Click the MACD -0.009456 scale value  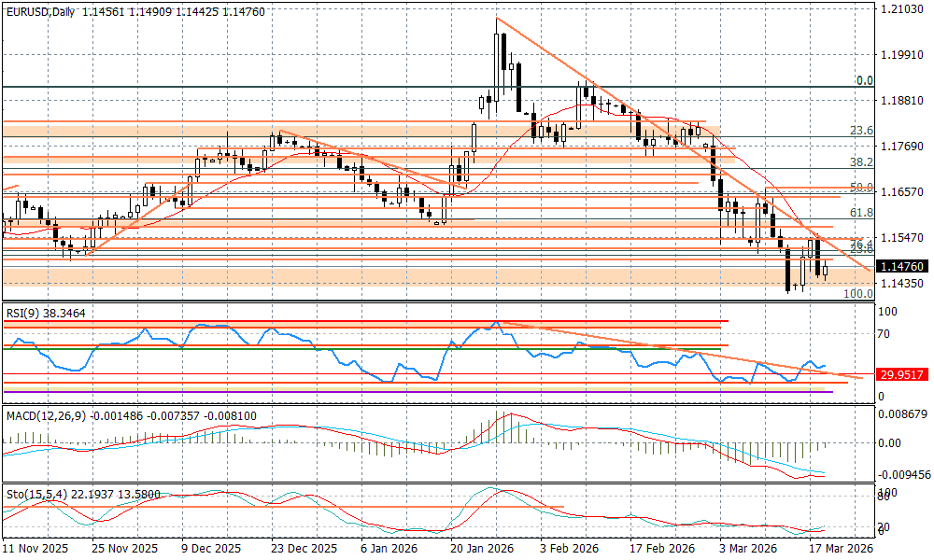coord(904,474)
